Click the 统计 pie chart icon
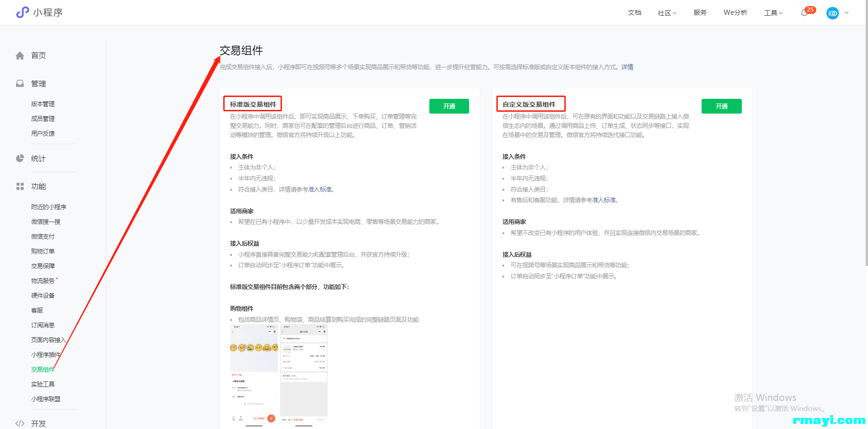 click(x=20, y=158)
